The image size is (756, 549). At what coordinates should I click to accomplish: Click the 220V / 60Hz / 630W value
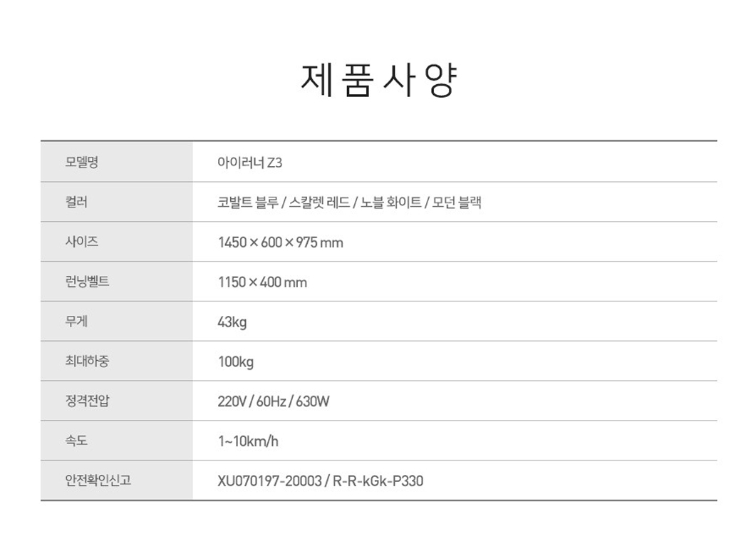[x=274, y=401]
